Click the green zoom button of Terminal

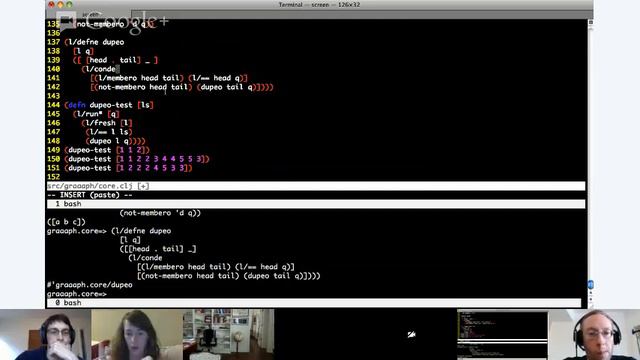69,4
